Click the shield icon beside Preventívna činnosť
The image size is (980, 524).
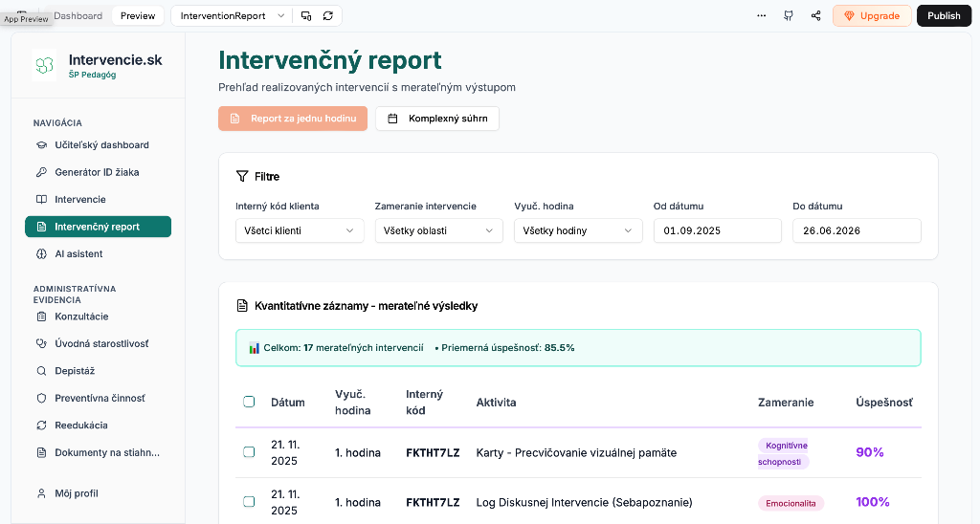tap(41, 398)
